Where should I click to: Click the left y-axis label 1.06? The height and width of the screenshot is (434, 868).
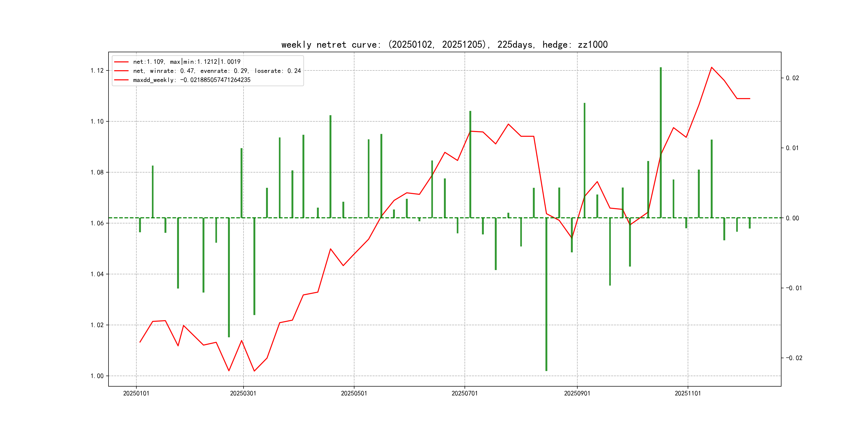(97, 223)
